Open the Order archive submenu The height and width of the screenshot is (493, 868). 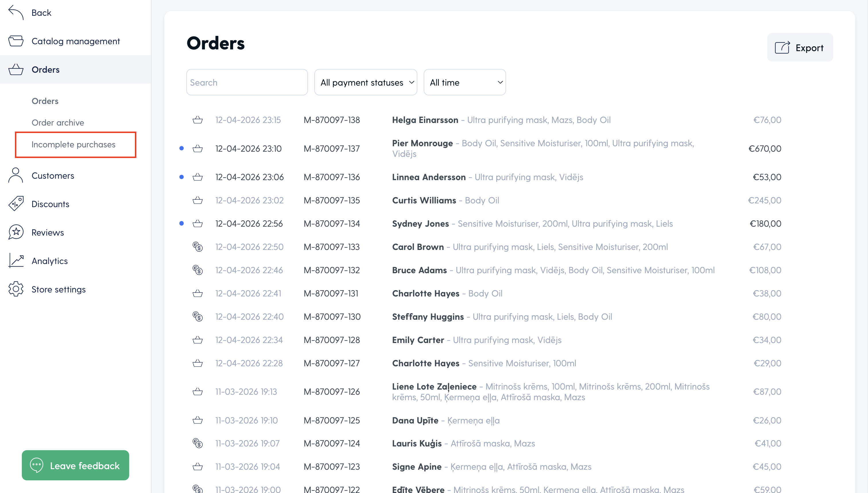[x=58, y=123]
